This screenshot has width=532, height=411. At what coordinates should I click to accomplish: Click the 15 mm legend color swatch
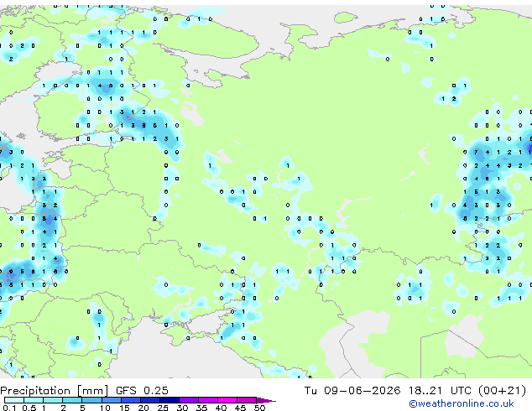point(131,400)
